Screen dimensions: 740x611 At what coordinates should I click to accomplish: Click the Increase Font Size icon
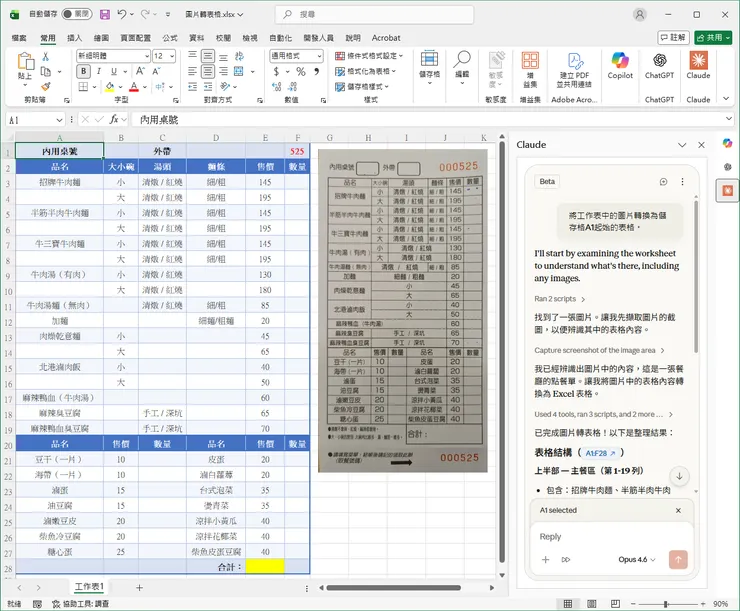[141, 71]
